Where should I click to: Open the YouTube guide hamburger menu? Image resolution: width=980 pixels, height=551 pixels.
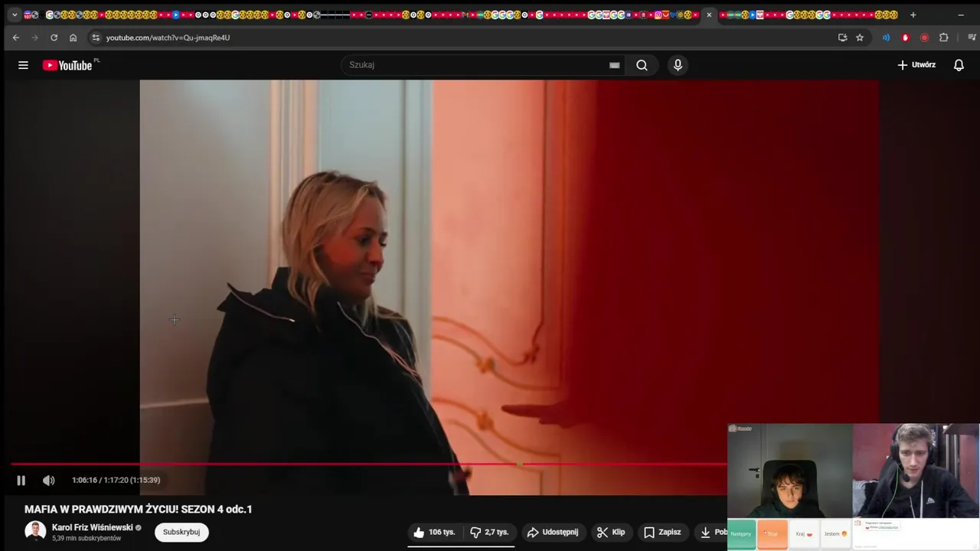pyautogui.click(x=23, y=65)
